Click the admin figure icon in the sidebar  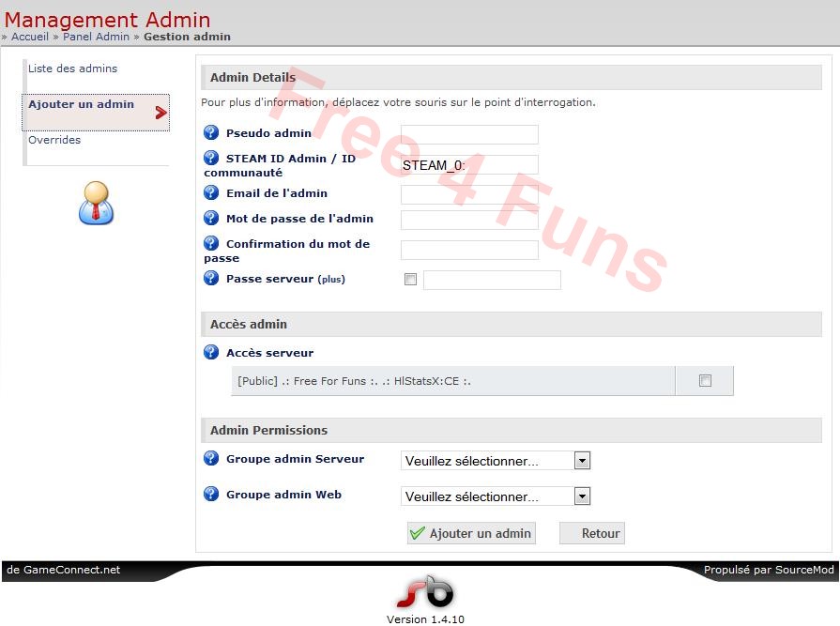[96, 204]
